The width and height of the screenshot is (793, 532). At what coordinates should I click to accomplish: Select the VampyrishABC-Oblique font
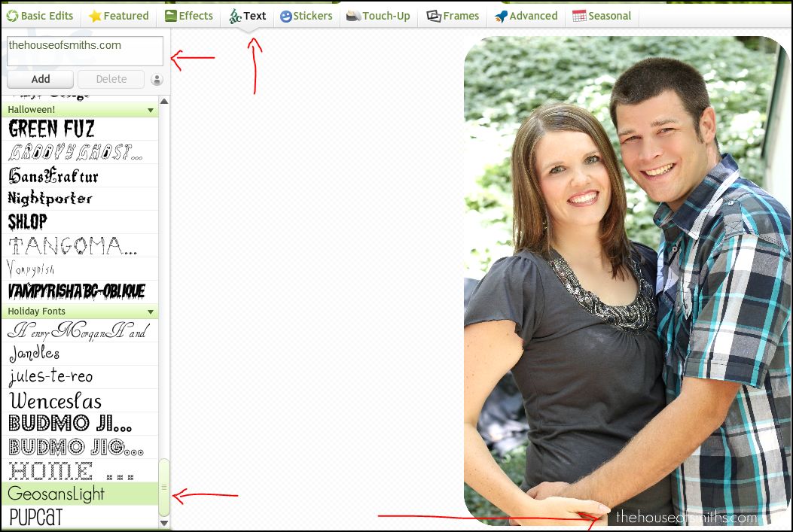[x=80, y=292]
